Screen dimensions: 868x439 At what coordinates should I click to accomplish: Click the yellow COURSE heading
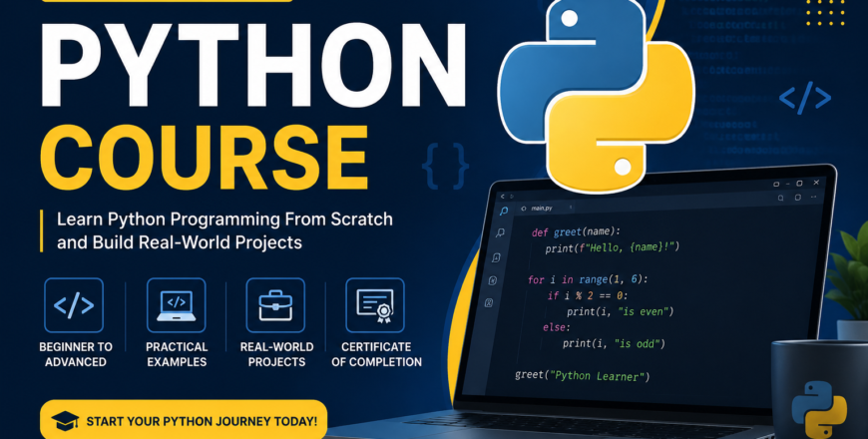(205, 158)
